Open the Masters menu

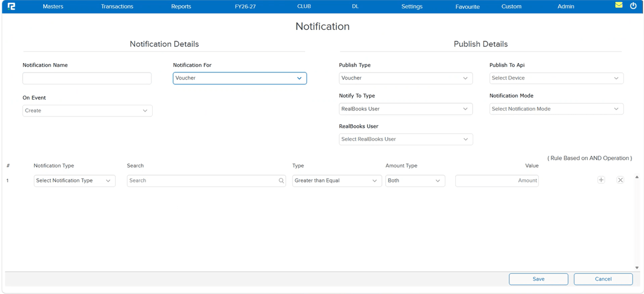[x=53, y=6]
